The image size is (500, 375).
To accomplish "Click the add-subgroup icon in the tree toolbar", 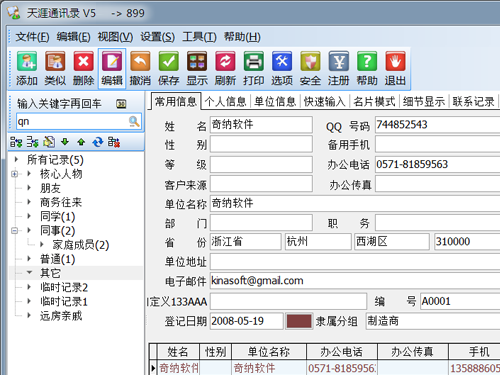I will pos(32,142).
